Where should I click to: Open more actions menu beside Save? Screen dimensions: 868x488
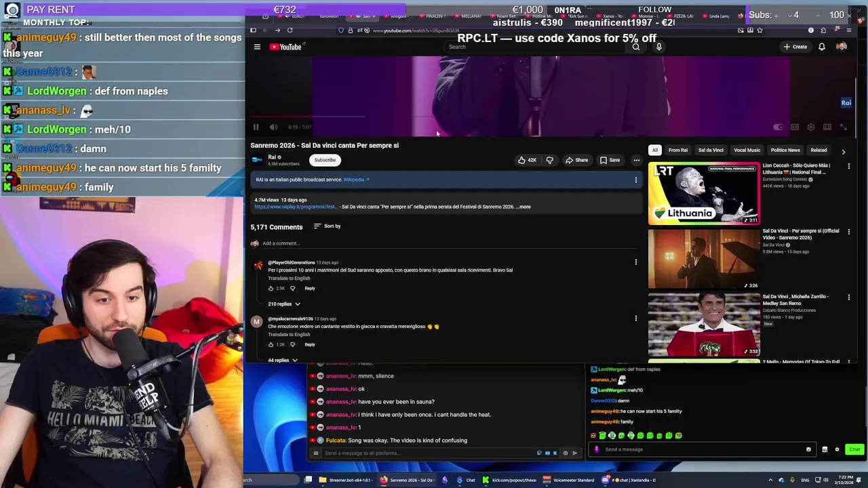tap(636, 160)
